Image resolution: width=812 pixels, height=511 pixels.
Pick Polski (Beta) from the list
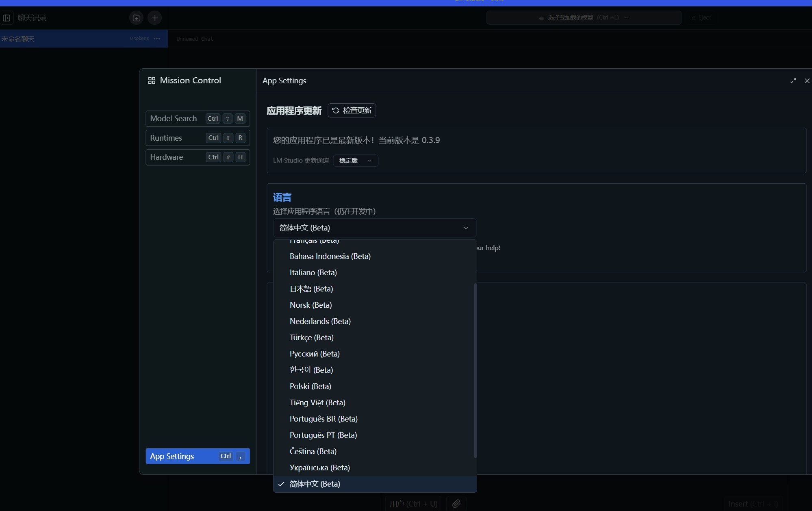pos(374,386)
